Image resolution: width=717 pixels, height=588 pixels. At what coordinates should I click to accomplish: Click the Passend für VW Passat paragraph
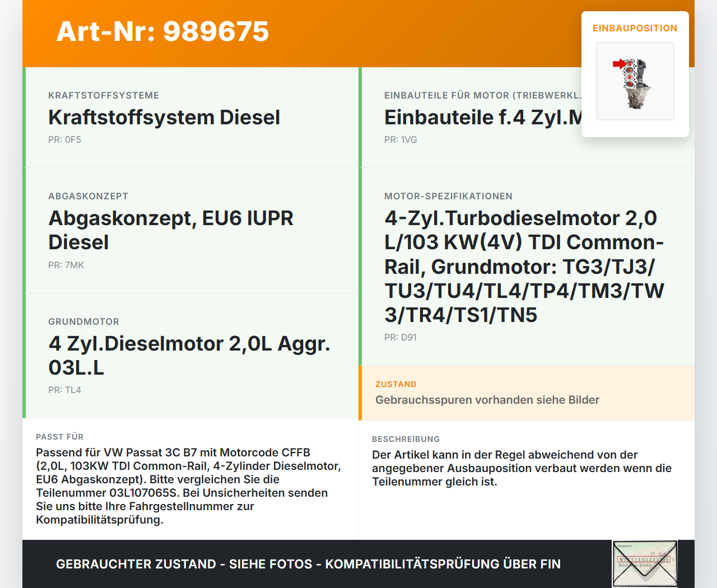[x=189, y=486]
